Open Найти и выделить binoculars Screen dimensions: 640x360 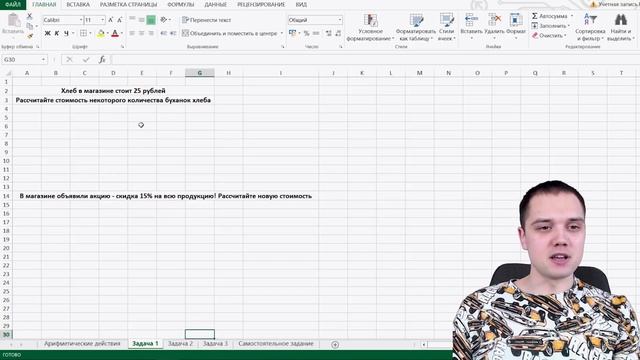[x=620, y=27]
